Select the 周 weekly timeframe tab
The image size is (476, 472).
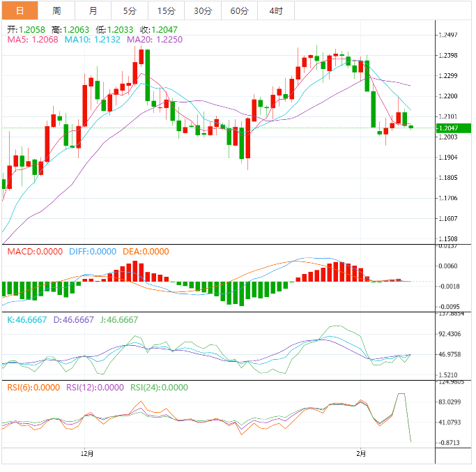pyautogui.click(x=56, y=10)
